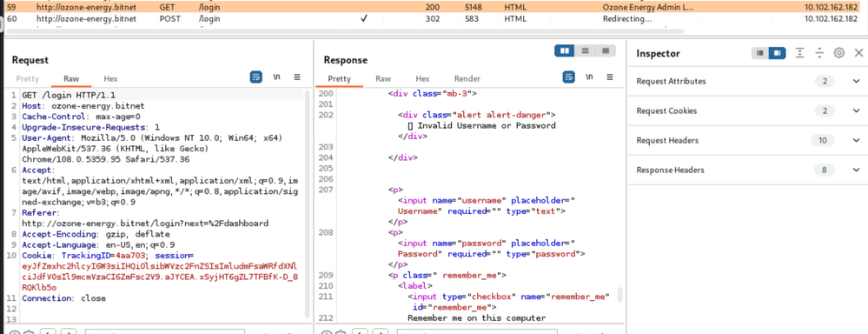Switch to side-by-side request/response layout

coord(565,50)
